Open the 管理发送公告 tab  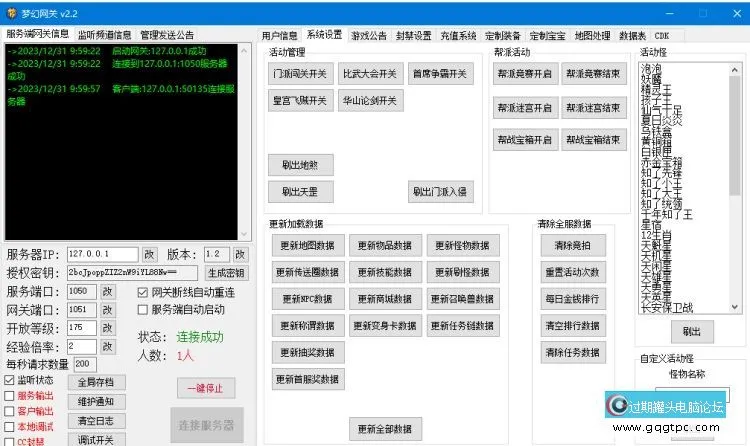[x=167, y=35]
